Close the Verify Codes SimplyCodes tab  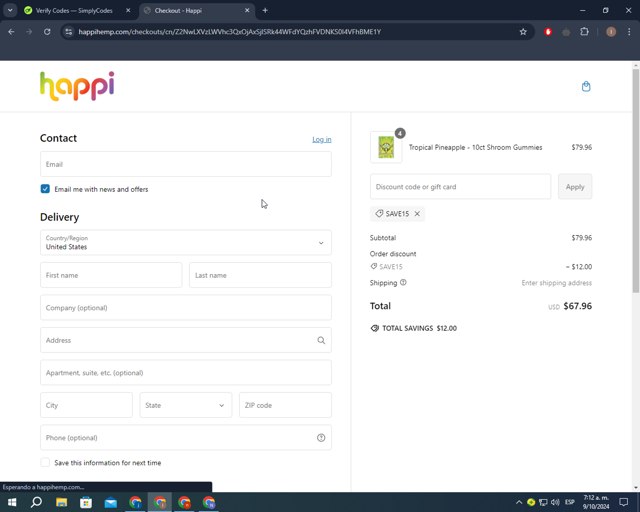(x=128, y=11)
